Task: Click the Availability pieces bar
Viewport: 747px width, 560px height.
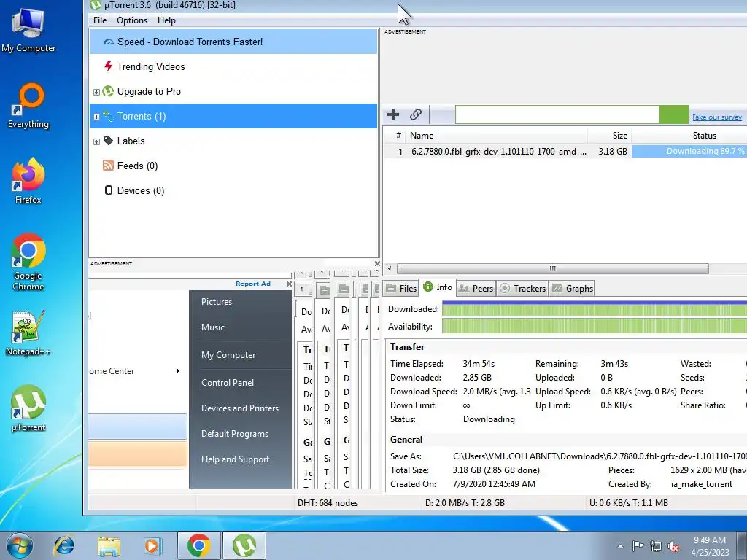Action: (x=594, y=326)
